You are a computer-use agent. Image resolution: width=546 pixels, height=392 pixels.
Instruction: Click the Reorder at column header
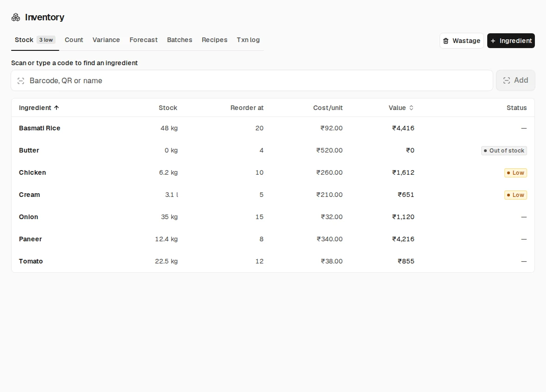pyautogui.click(x=247, y=108)
